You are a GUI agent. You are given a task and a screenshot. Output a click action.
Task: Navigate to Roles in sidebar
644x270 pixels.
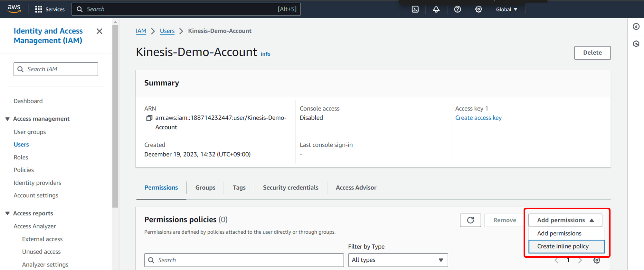(x=21, y=157)
